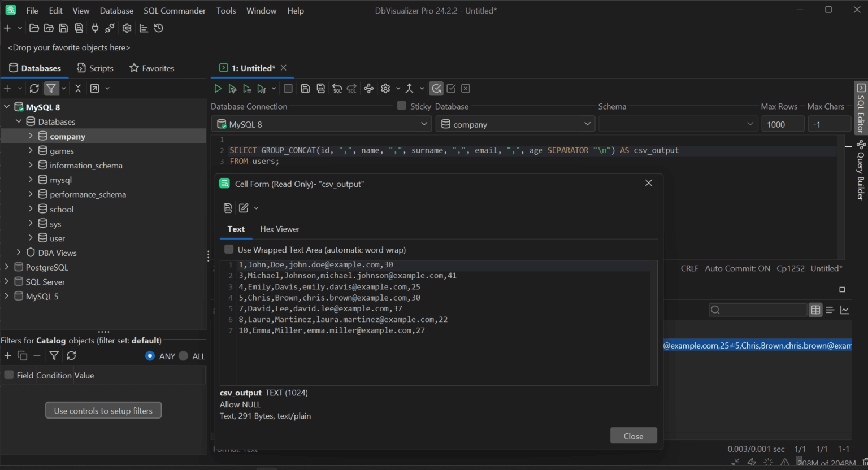Viewport: 868px width, 470px height.
Task: Click the results search field
Action: (x=757, y=310)
